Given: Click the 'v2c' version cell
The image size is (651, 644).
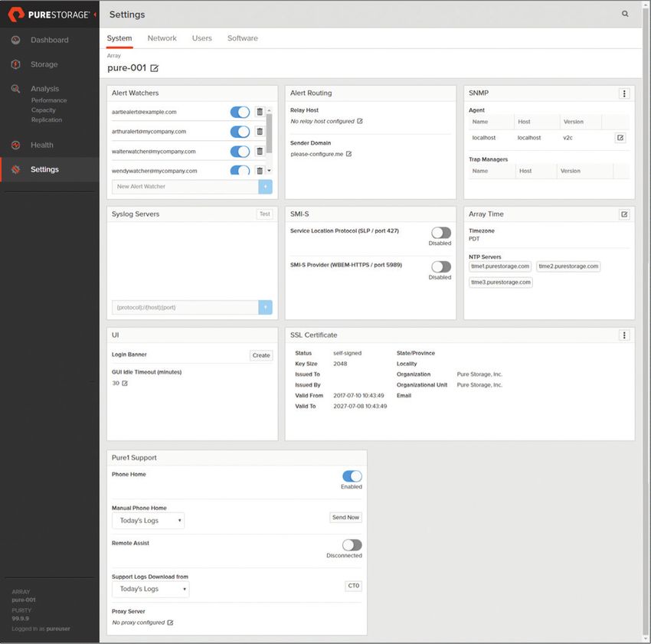Looking at the screenshot, I should 568,138.
